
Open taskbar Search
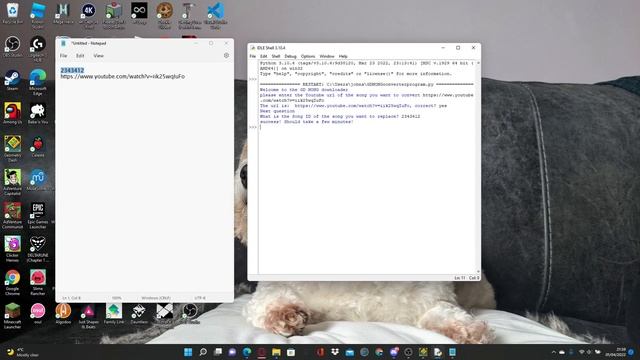pos(203,352)
